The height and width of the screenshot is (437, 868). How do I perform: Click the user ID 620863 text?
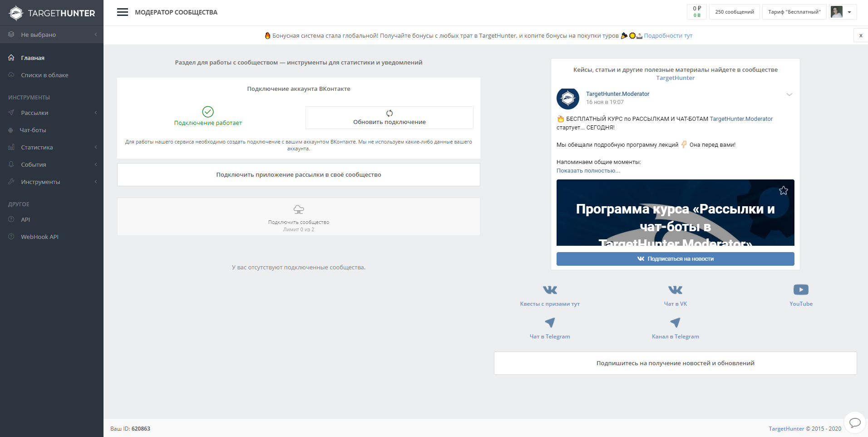click(141, 429)
